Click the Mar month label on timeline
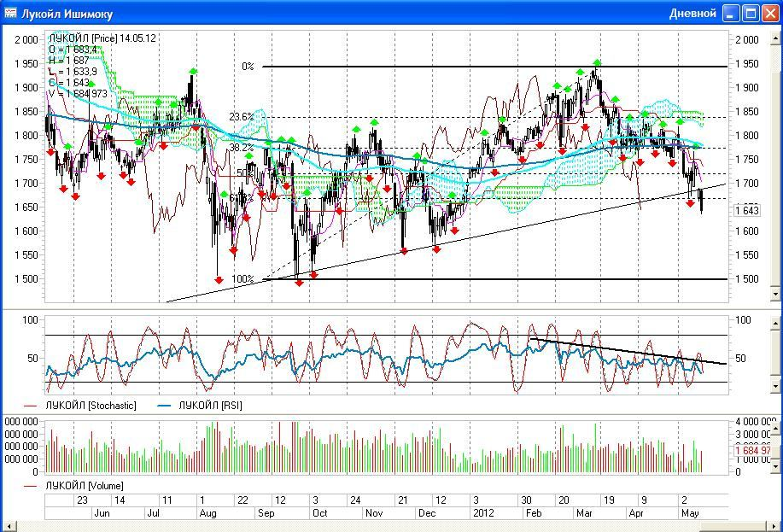 click(x=584, y=513)
